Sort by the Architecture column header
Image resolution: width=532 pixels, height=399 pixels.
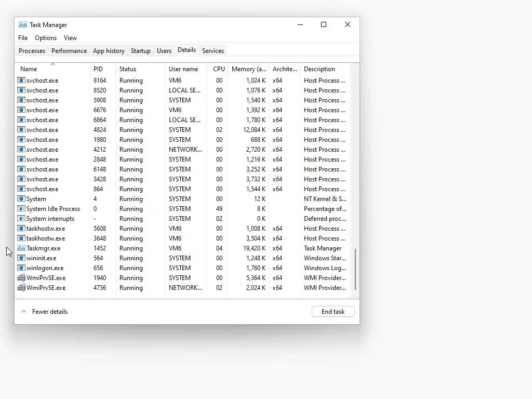point(285,69)
